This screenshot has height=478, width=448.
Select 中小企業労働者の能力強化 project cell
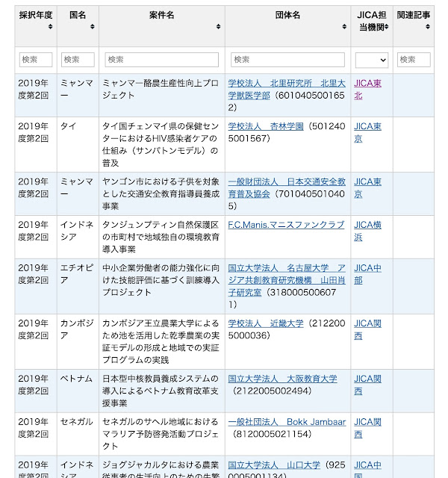click(x=162, y=286)
